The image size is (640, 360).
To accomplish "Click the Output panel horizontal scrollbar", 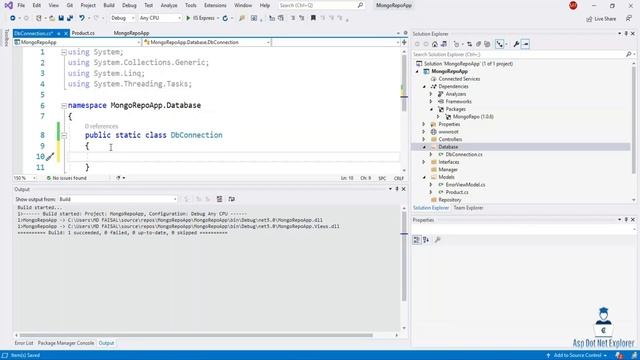I will [x=196, y=336].
